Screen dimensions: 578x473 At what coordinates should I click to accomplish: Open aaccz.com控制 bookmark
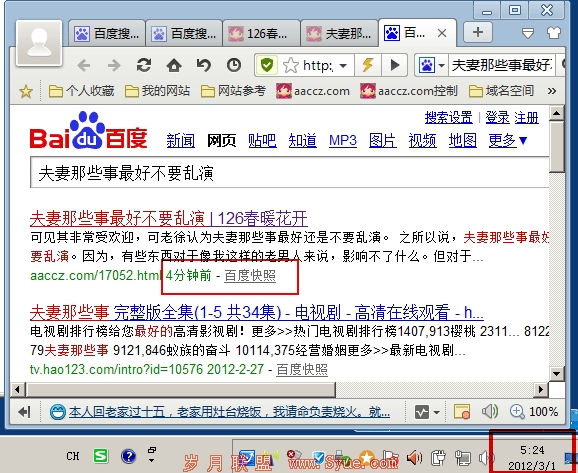point(408,91)
